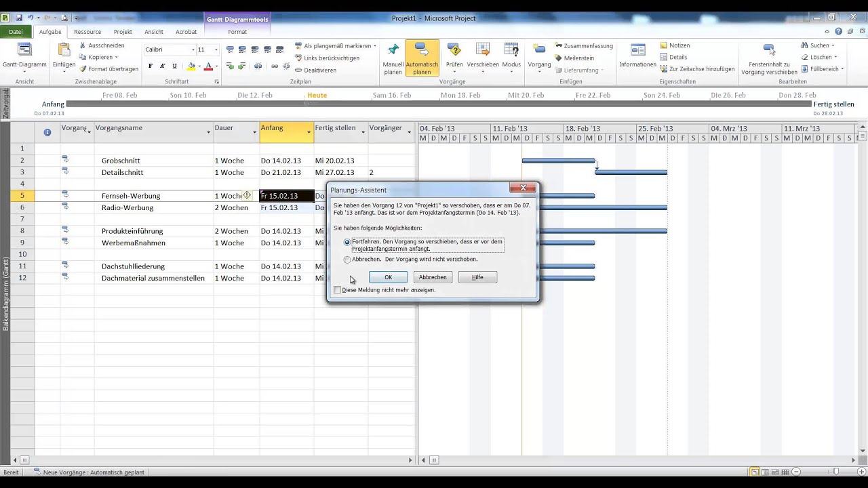Toggle bold formatting F
Screen dimensions: 868x488
151,66
